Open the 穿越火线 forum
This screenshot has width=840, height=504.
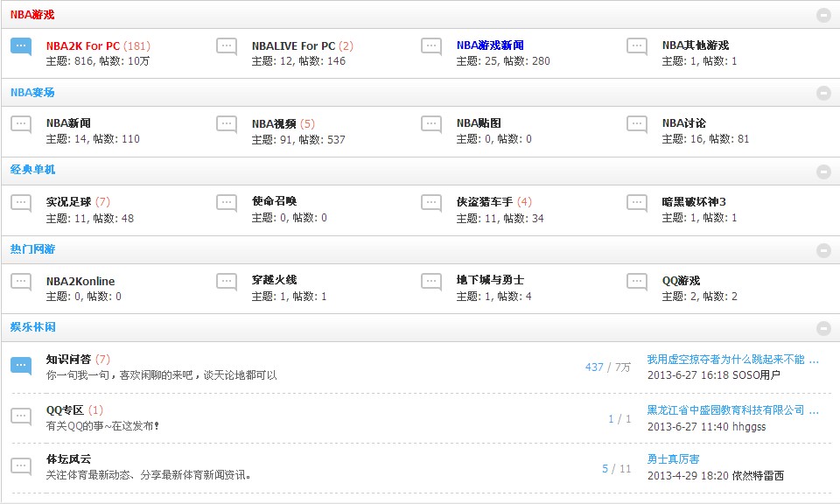274,280
